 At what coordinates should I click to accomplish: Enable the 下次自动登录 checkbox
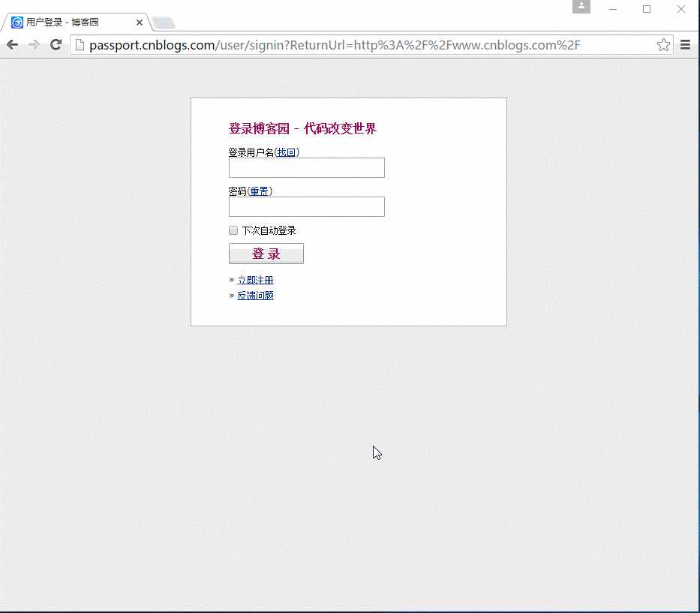point(233,230)
